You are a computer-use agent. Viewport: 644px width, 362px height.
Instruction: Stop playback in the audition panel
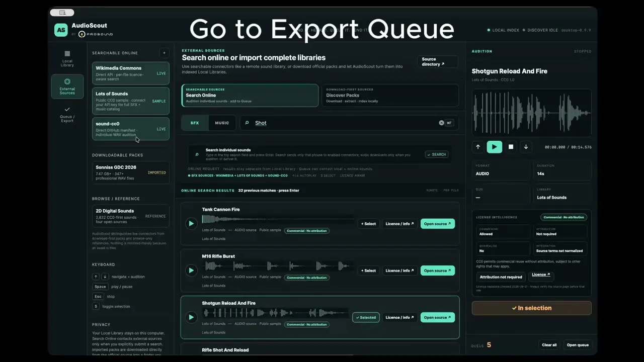click(x=511, y=147)
